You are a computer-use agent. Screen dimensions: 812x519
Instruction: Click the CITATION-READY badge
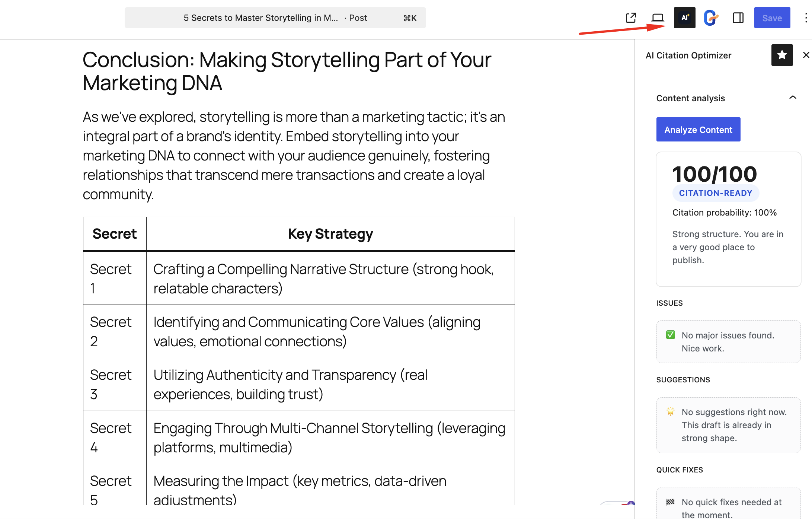point(716,193)
